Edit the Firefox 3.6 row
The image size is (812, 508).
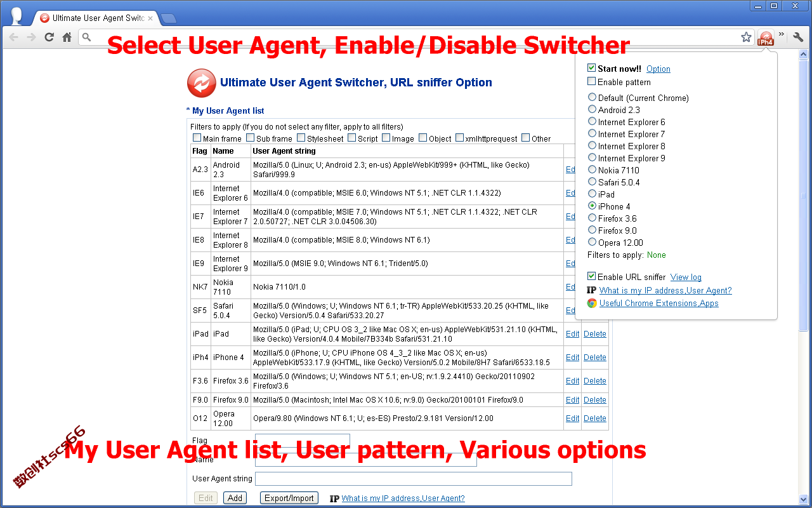(572, 381)
